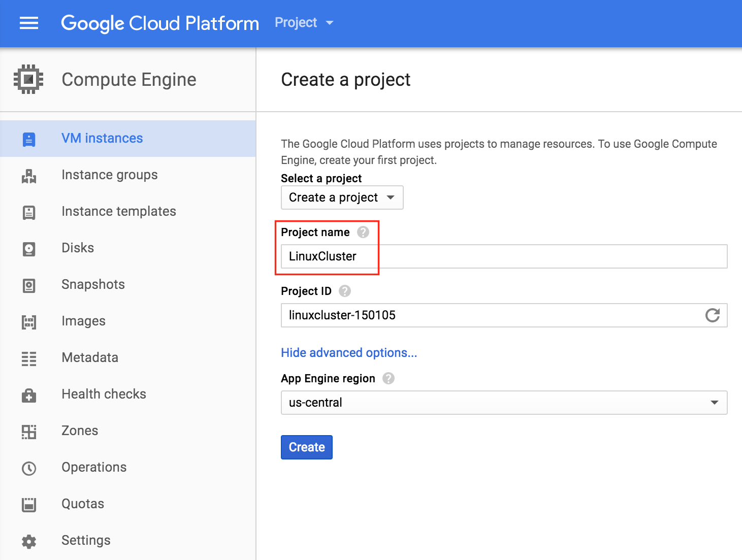Viewport: 742px width, 560px height.
Task: Click the Health checks icon
Action: 29,395
